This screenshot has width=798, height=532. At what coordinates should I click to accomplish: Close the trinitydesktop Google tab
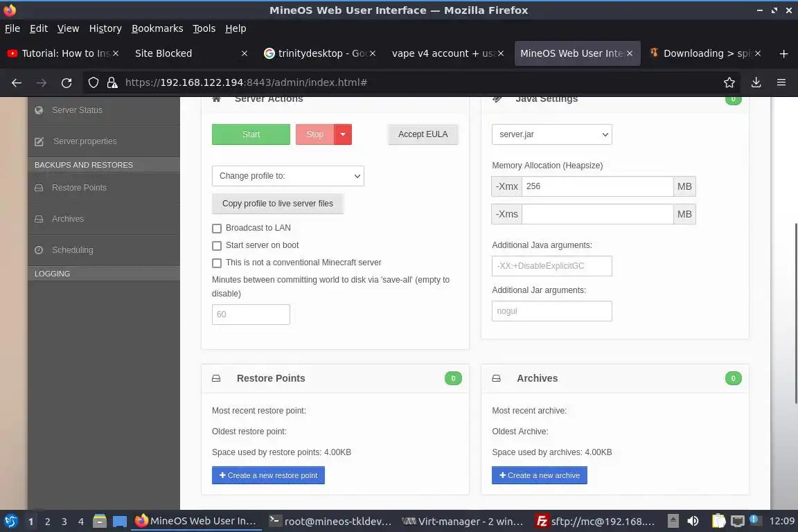pos(373,53)
